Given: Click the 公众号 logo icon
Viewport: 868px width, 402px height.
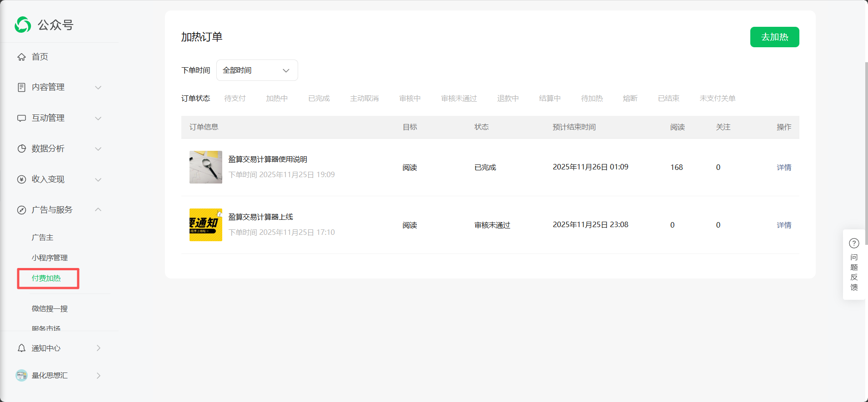Looking at the screenshot, I should coord(23,25).
